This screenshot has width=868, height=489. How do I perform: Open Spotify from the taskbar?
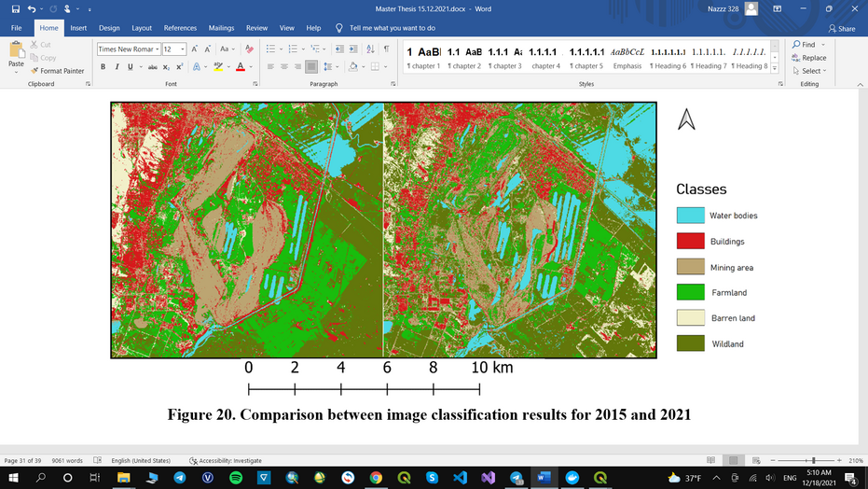coord(235,477)
